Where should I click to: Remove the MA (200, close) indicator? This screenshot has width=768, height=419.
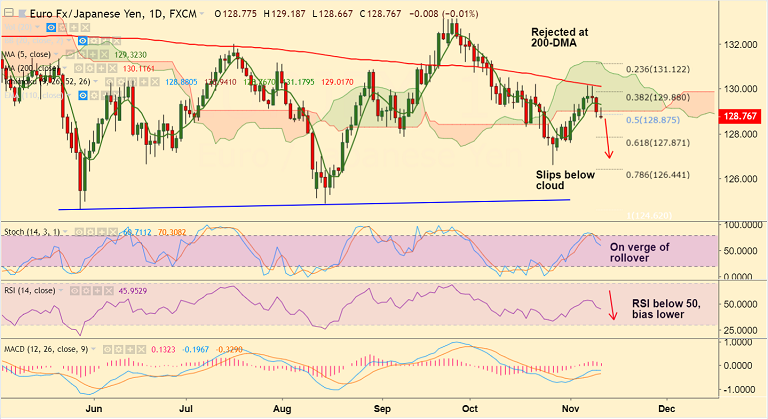click(113, 69)
